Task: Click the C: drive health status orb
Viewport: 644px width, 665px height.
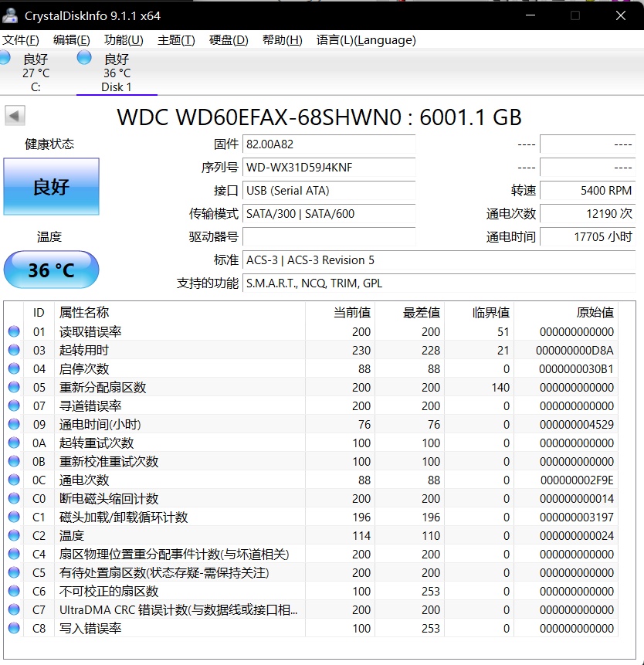Action: [x=4, y=58]
